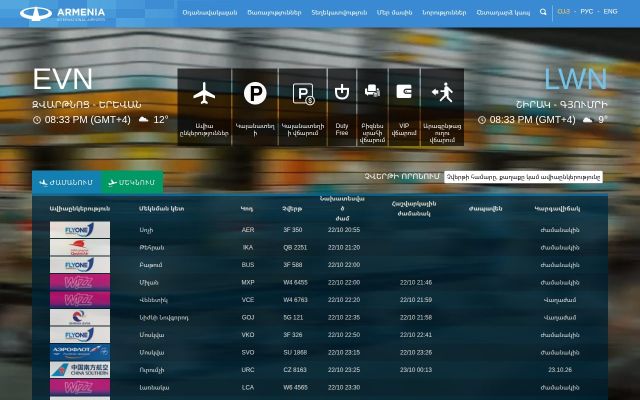640x400 pixels.
Task: Click the Aeroflot logo for flight SU 1868
Action: (80, 353)
